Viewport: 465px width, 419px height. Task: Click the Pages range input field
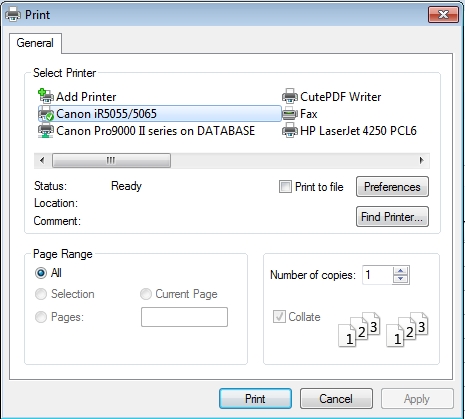pos(184,317)
